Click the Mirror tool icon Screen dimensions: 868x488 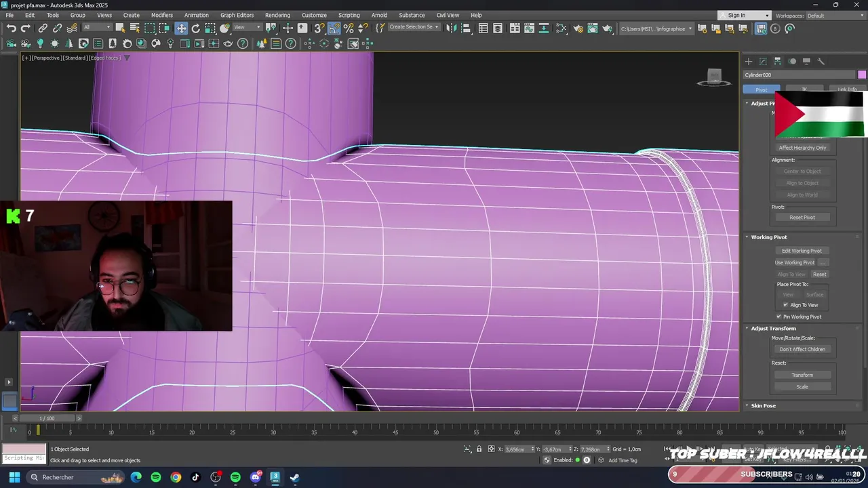451,28
